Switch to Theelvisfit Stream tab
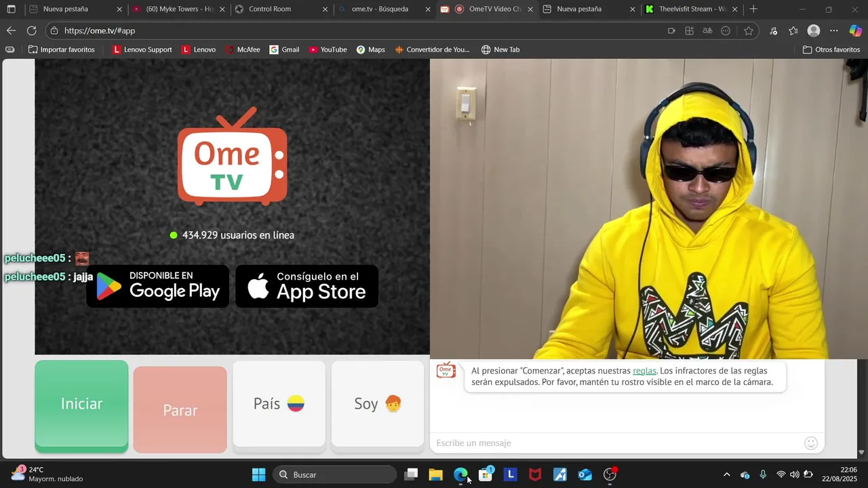The height and width of the screenshot is (488, 868). (x=692, y=9)
